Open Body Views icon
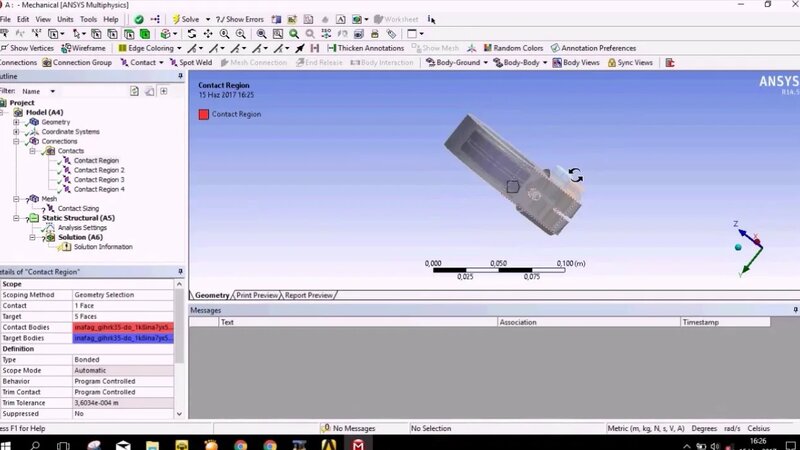The image size is (800, 450). 576,62
